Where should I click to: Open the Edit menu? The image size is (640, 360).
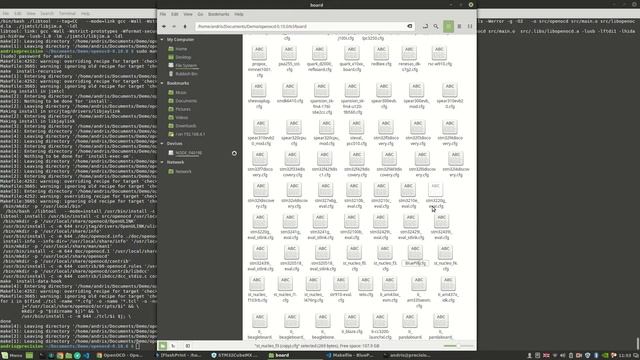[x=175, y=14]
